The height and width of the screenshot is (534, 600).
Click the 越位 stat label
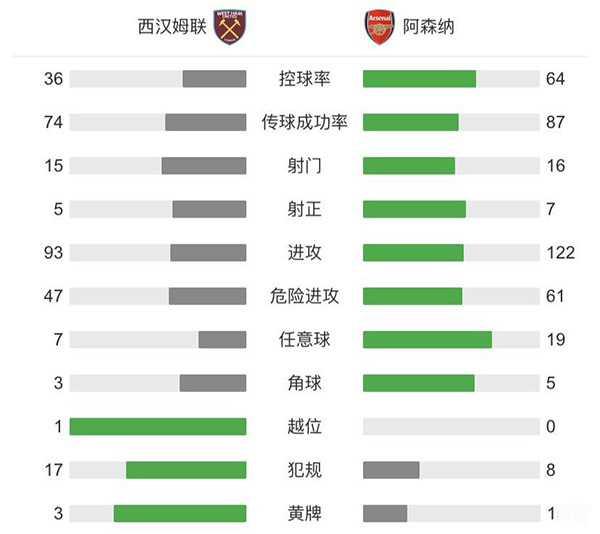(304, 427)
